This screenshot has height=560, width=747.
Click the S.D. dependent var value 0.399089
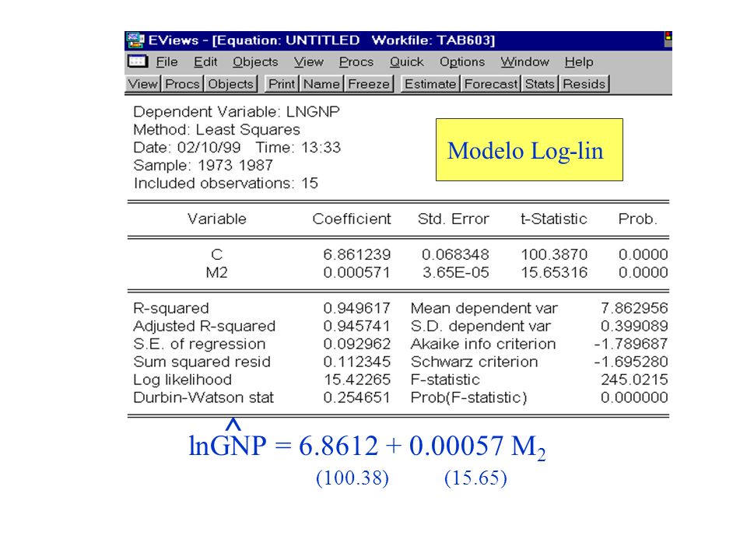(634, 326)
